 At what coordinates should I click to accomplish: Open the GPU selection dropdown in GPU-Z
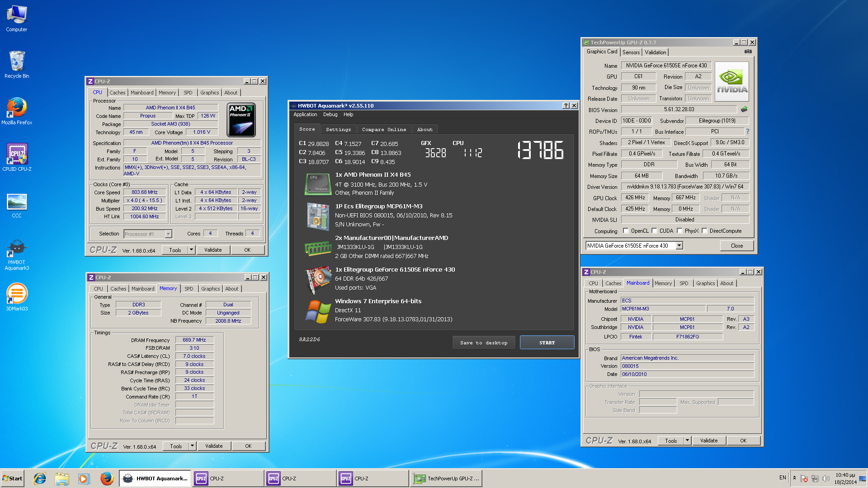point(679,246)
